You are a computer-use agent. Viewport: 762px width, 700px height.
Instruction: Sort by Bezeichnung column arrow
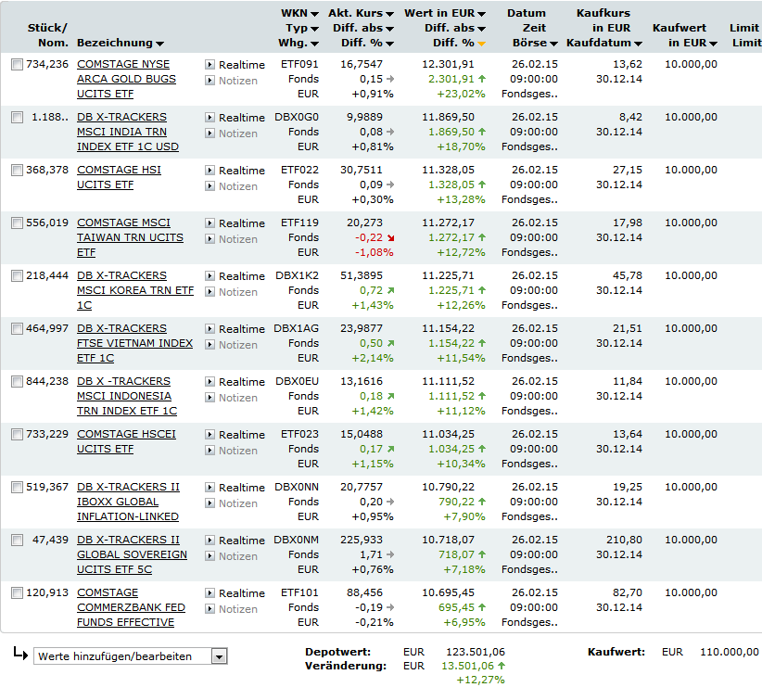[x=159, y=44]
